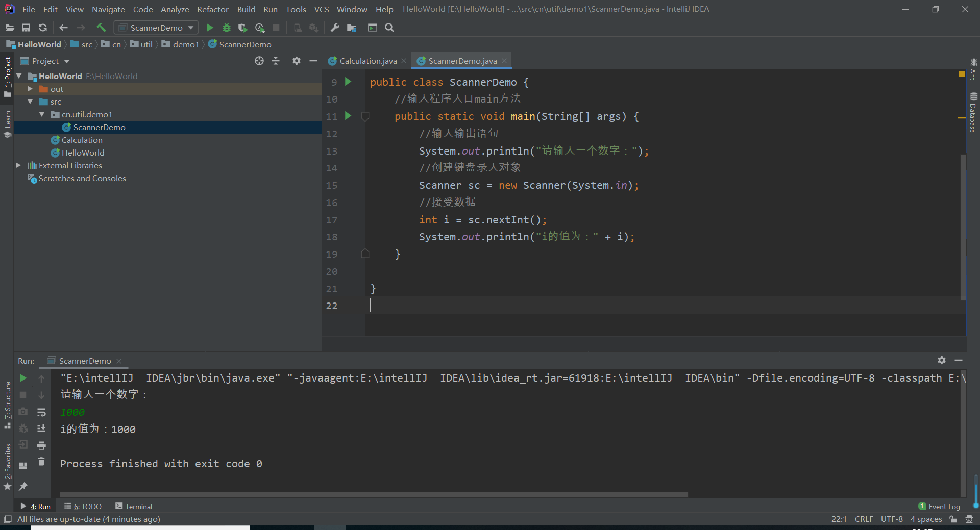Open the Navigate menu
This screenshot has width=980, height=530.
pyautogui.click(x=108, y=9)
